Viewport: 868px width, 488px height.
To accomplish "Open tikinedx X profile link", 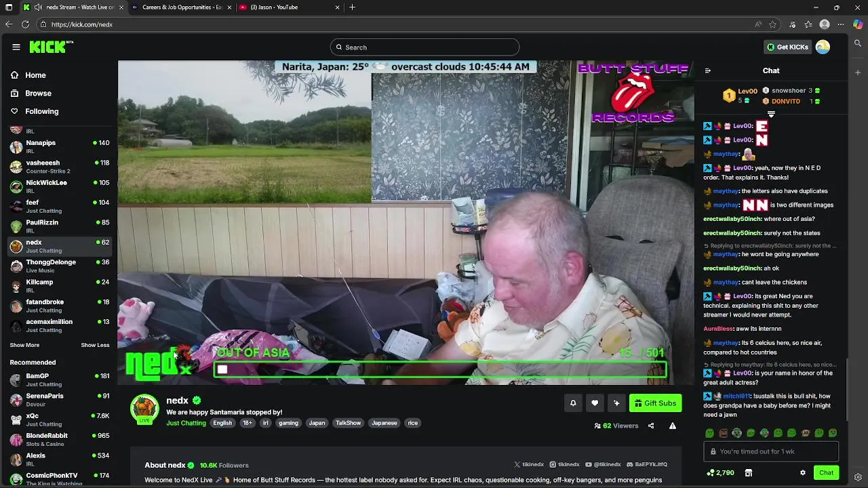I will pyautogui.click(x=529, y=465).
